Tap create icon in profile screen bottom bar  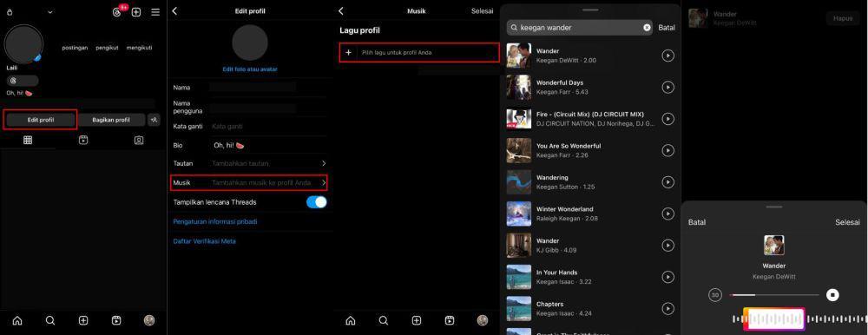pyautogui.click(x=83, y=320)
